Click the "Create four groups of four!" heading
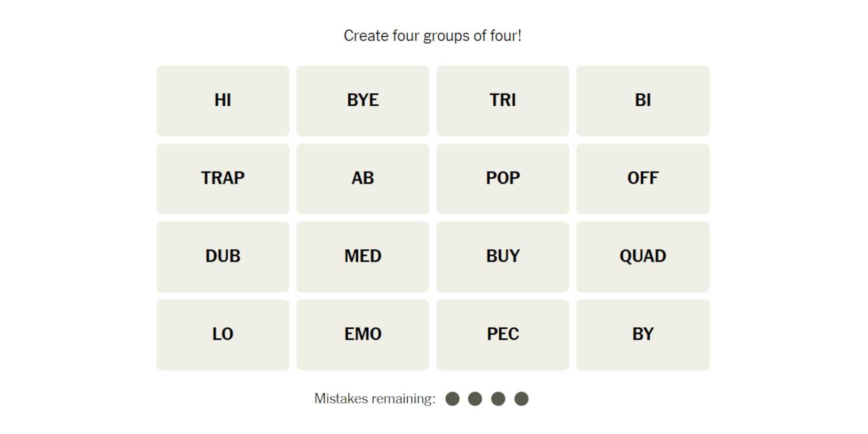This screenshot has width=868, height=434. click(x=432, y=36)
